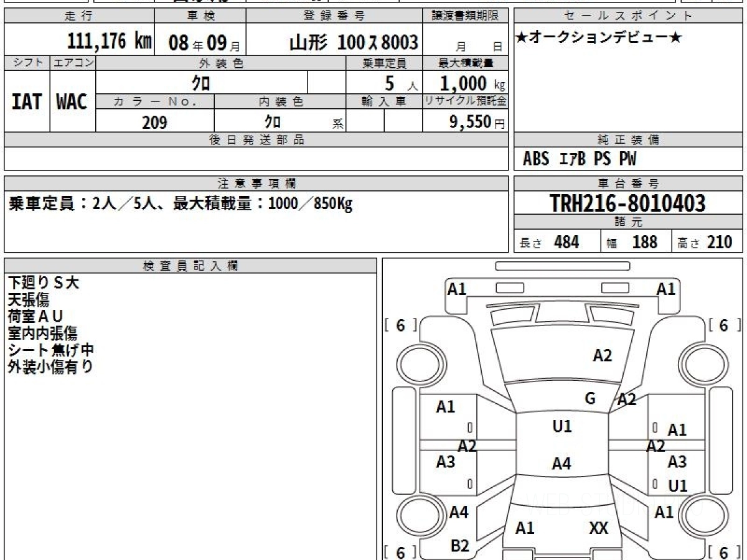Click the セールスポイント header
This screenshot has height=560, width=747.
[628, 16]
